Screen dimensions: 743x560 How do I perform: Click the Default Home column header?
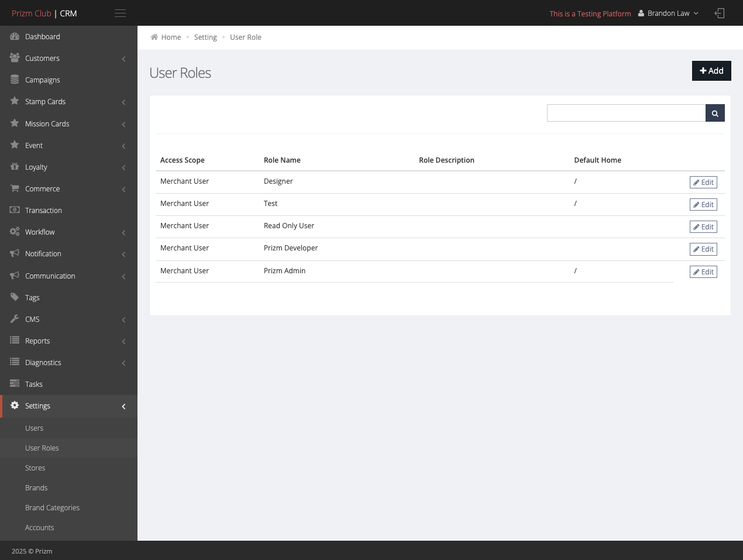597,160
